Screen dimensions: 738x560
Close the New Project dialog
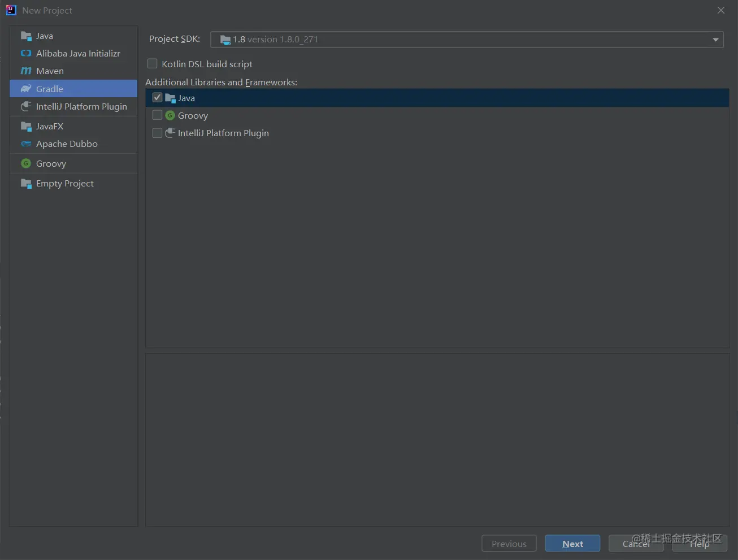tap(721, 10)
